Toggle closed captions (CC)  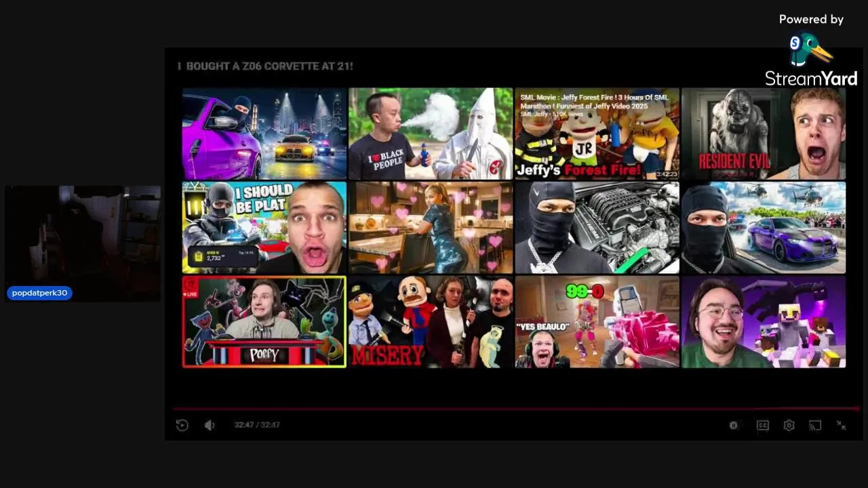pos(763,425)
